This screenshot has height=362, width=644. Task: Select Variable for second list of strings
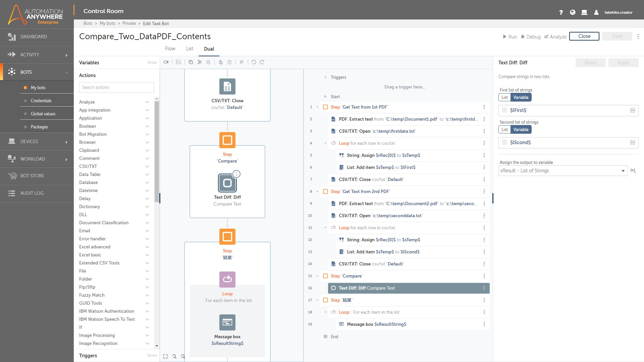pyautogui.click(x=521, y=129)
